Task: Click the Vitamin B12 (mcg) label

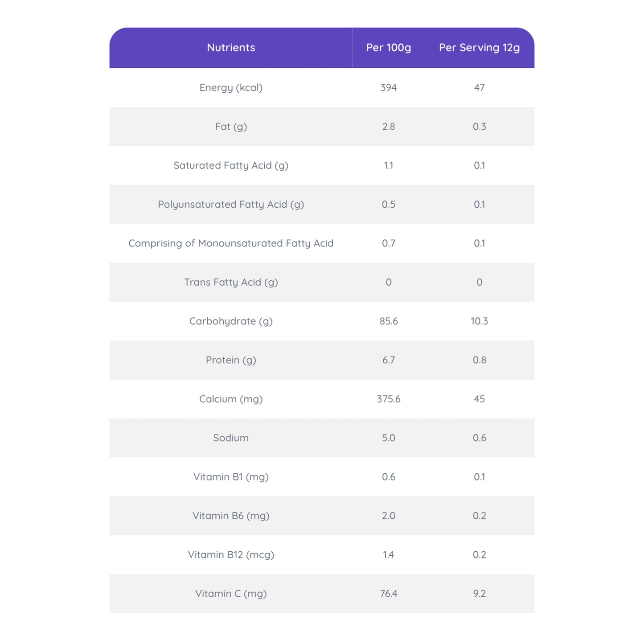Action: coord(231,555)
